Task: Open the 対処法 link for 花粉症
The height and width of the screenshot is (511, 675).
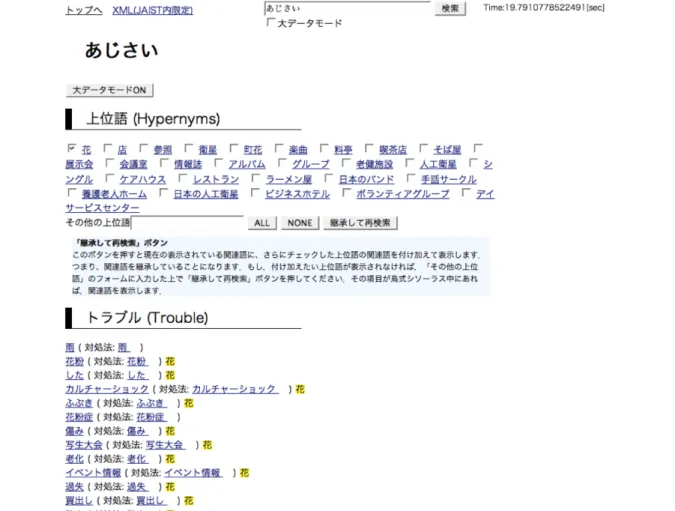Action: click(x=152, y=417)
